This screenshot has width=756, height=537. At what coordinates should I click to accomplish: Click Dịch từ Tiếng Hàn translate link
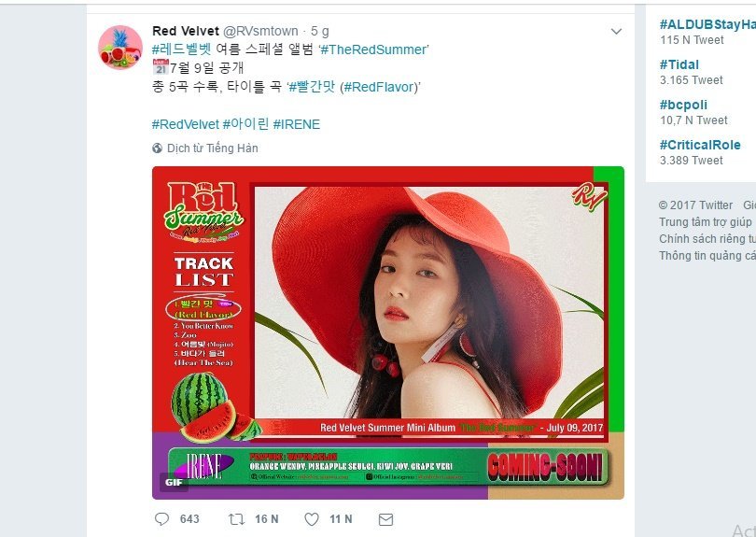click(212, 148)
